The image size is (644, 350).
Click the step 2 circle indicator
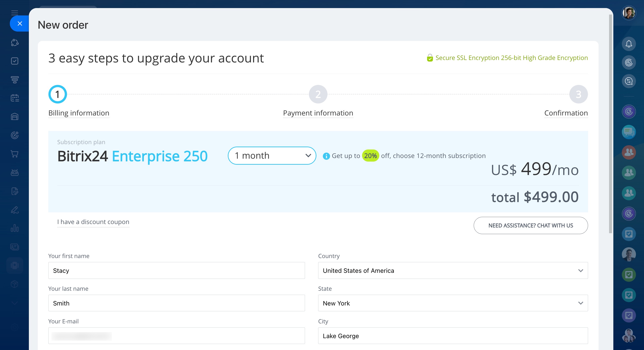pyautogui.click(x=318, y=94)
